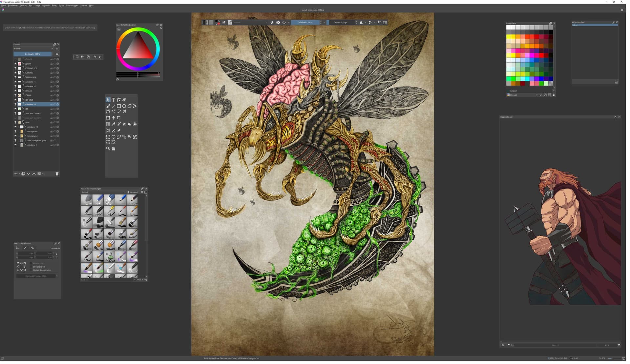
Task: Delete layer with trash icon
Action: (x=57, y=174)
